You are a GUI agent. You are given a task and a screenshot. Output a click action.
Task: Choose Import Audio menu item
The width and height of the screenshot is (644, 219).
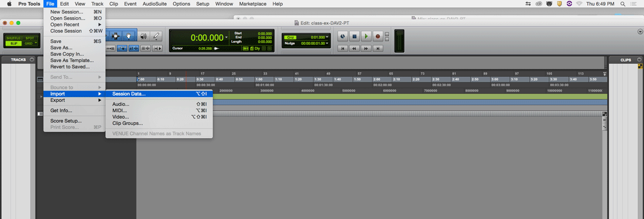159,104
